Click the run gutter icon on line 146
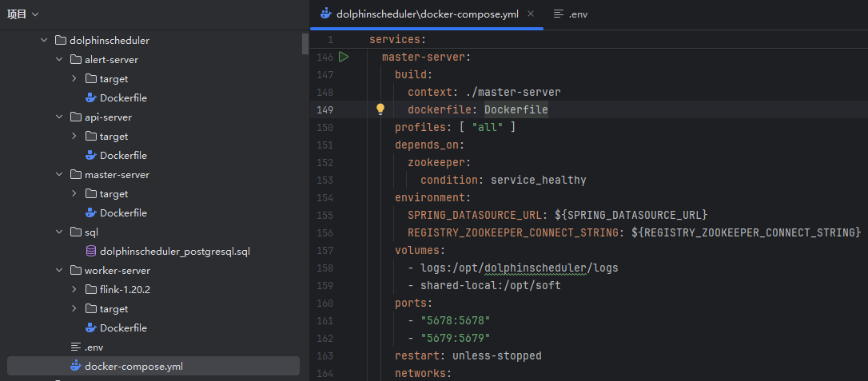The width and height of the screenshot is (868, 381). pos(343,57)
